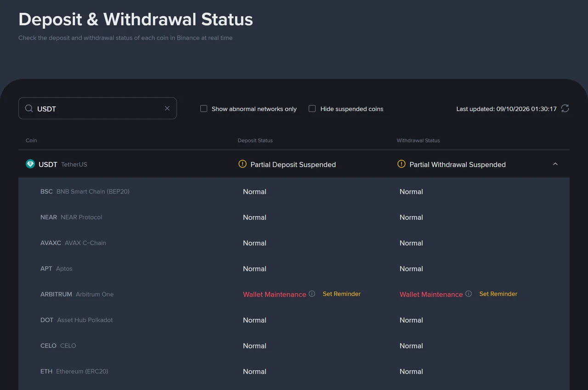588x390 pixels.
Task: Select the APT Aptos network row
Action: [x=294, y=268]
